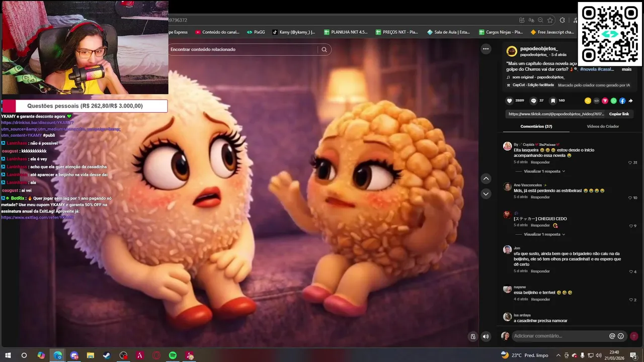Open the PLANILHA NKT 4.5 bookmark
The width and height of the screenshot is (644, 362).
(346, 32)
